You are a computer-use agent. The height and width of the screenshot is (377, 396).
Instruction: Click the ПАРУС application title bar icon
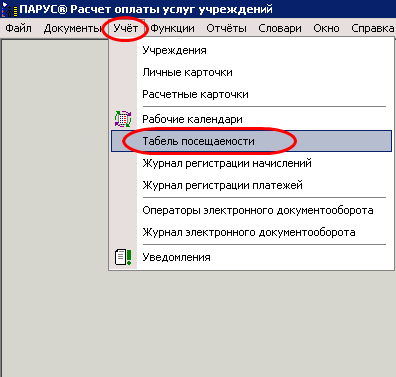9,9
